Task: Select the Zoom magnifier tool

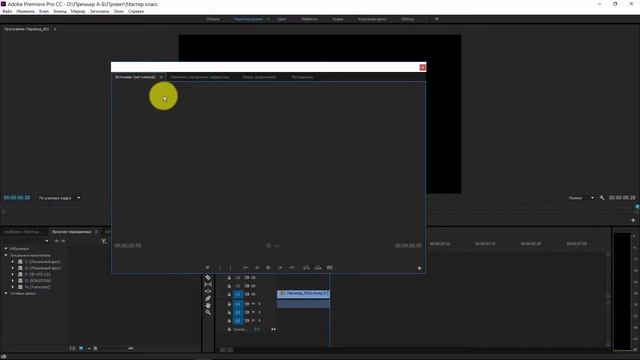Action: click(208, 312)
